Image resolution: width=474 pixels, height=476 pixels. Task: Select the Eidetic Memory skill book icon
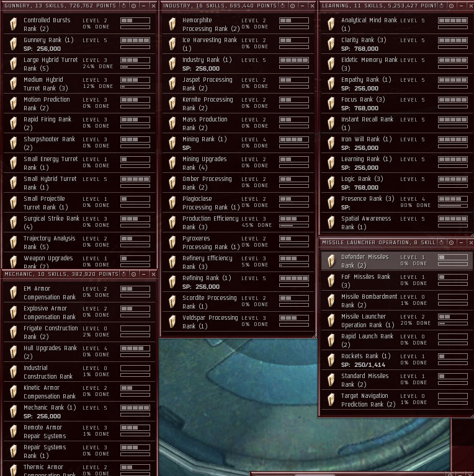tap(331, 64)
